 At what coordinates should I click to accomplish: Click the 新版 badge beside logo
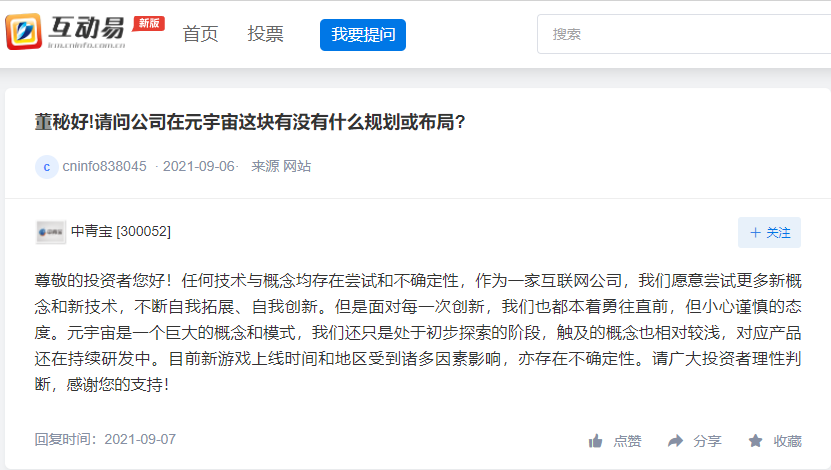click(x=148, y=23)
